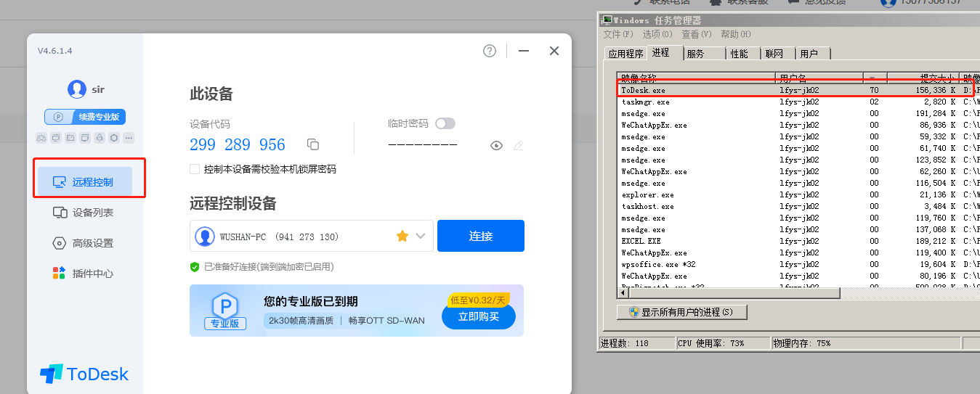This screenshot has width=980, height=394.
Task: Click the device code 299 289 956
Action: click(238, 144)
